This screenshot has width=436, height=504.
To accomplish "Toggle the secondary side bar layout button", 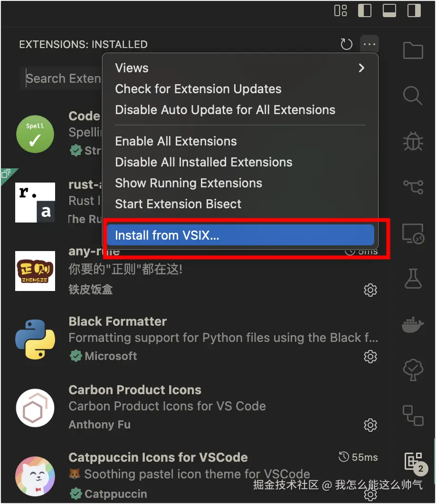I will 414,10.
